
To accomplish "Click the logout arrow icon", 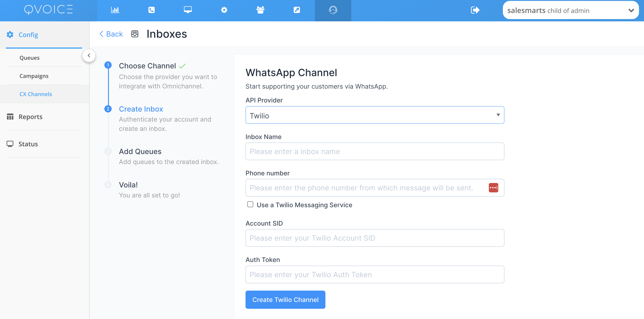I will point(475,10).
